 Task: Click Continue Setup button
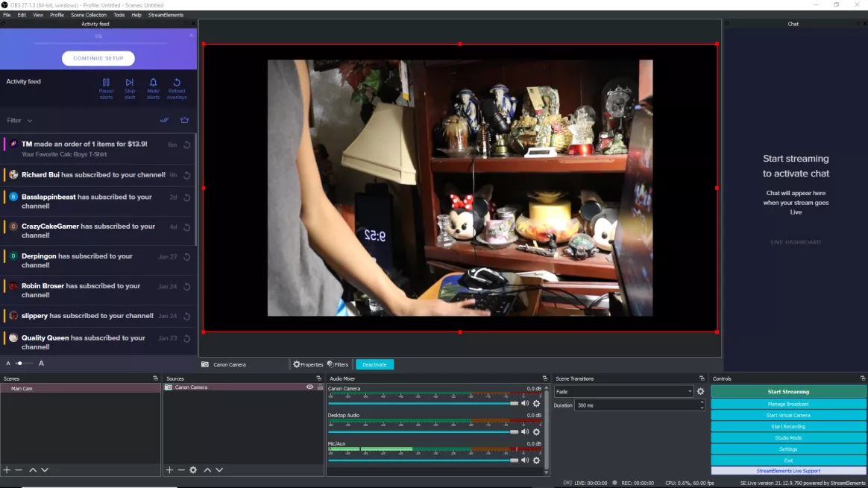tap(98, 58)
